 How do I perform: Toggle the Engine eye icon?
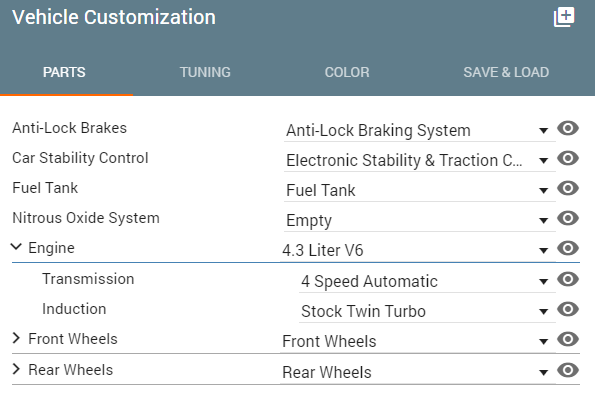(x=568, y=248)
